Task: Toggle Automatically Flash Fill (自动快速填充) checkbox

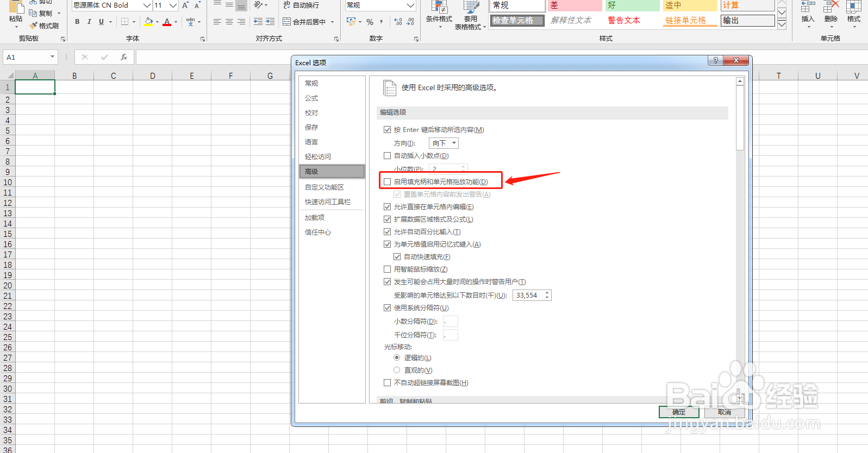Action: tap(397, 257)
